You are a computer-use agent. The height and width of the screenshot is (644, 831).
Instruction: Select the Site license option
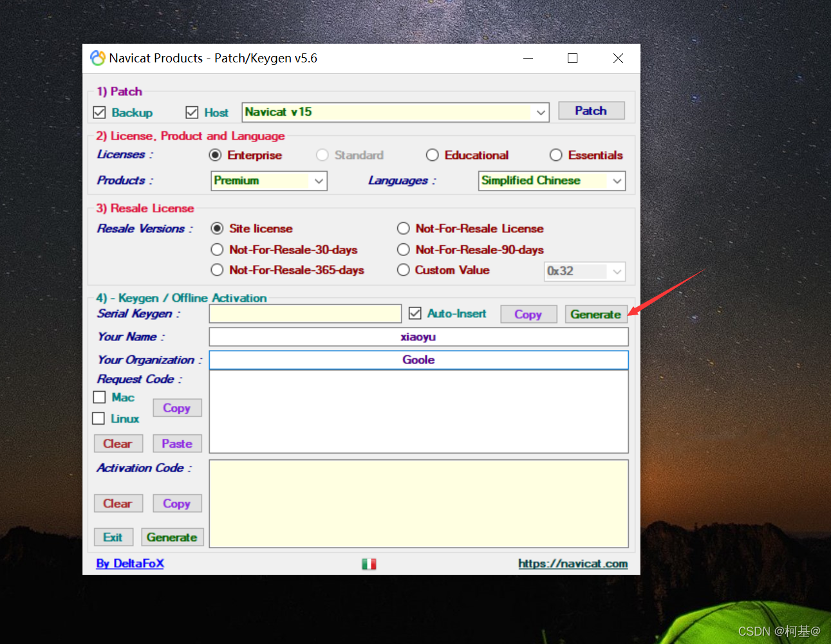(218, 228)
